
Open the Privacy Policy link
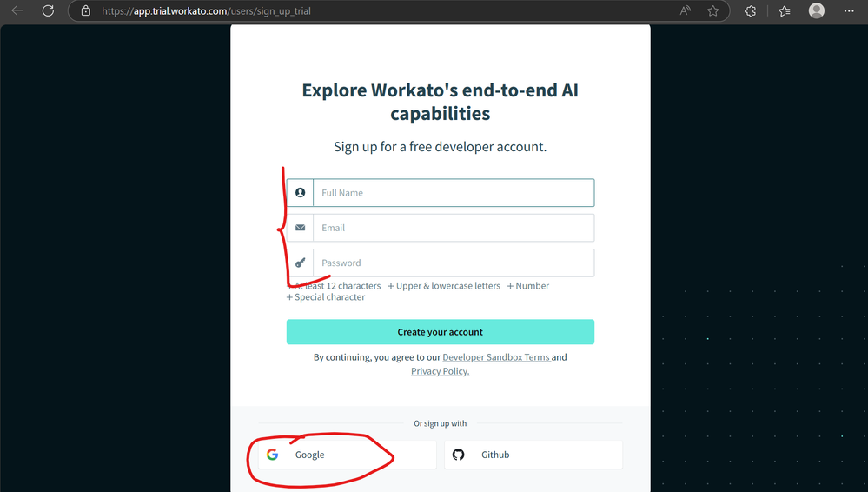(x=440, y=371)
